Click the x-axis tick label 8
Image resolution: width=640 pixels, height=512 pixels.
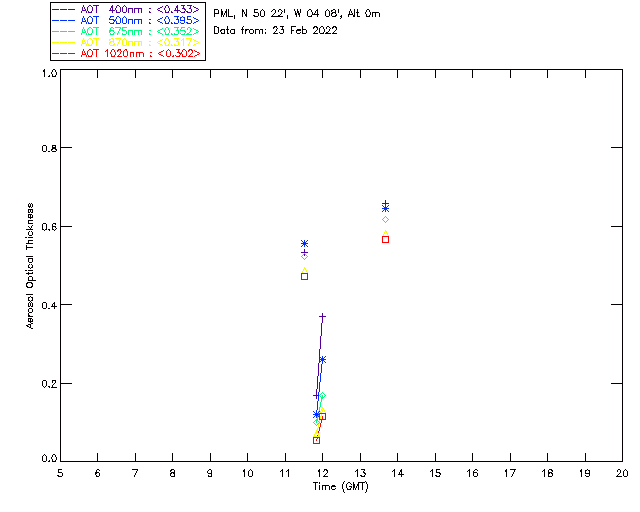(173, 474)
